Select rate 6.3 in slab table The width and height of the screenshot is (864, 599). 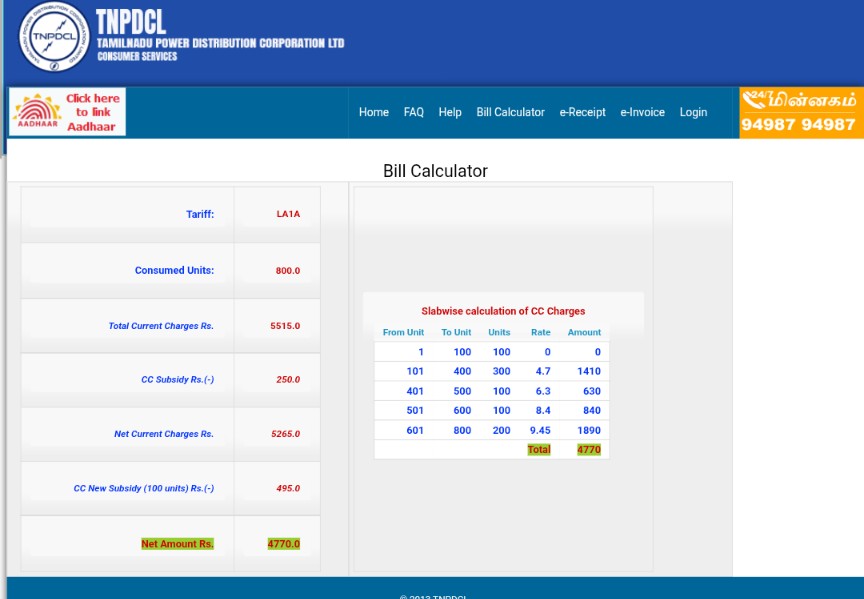(x=543, y=391)
